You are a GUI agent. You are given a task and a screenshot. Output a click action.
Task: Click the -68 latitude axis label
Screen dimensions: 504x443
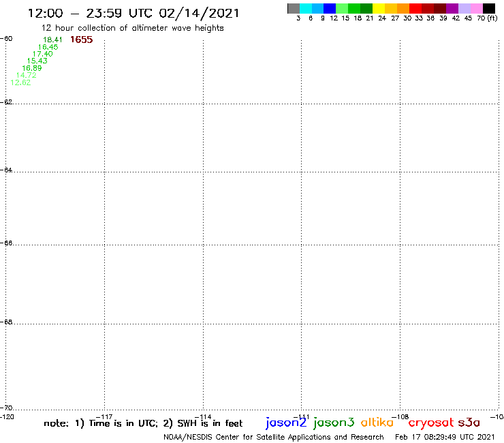click(6, 322)
